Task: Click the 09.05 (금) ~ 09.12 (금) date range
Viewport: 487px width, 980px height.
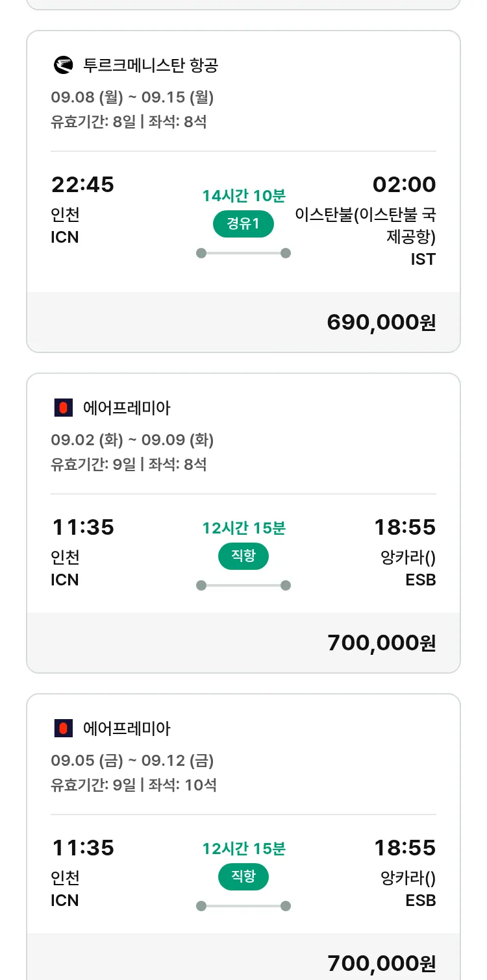Action: pos(132,761)
